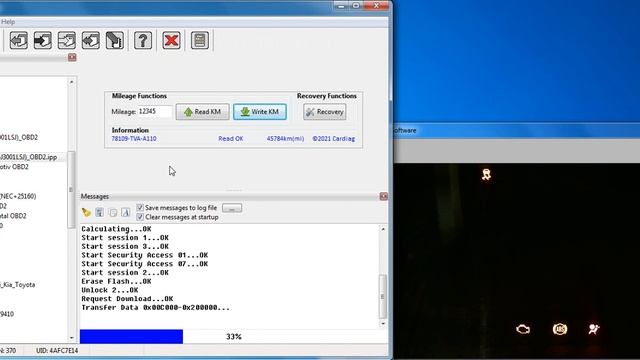Click the 'Request Download...OK' log line
Screen dimensions: 640x360
tap(127, 299)
